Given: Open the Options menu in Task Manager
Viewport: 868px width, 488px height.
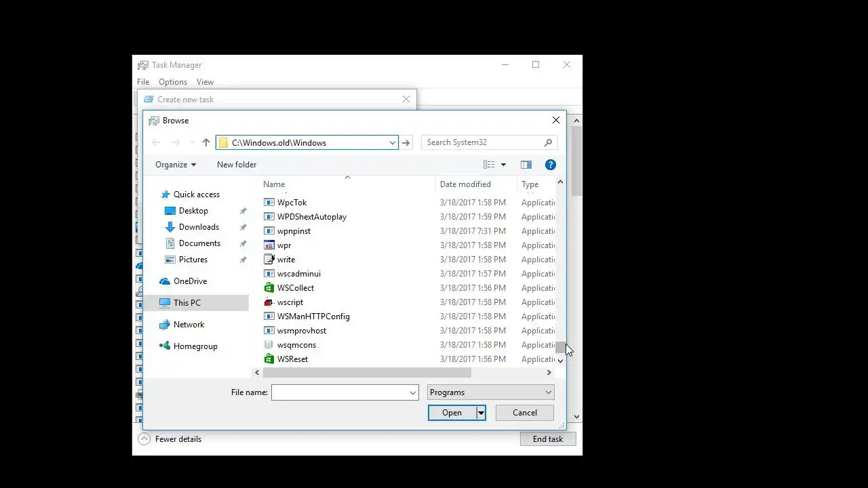Looking at the screenshot, I should coord(173,82).
